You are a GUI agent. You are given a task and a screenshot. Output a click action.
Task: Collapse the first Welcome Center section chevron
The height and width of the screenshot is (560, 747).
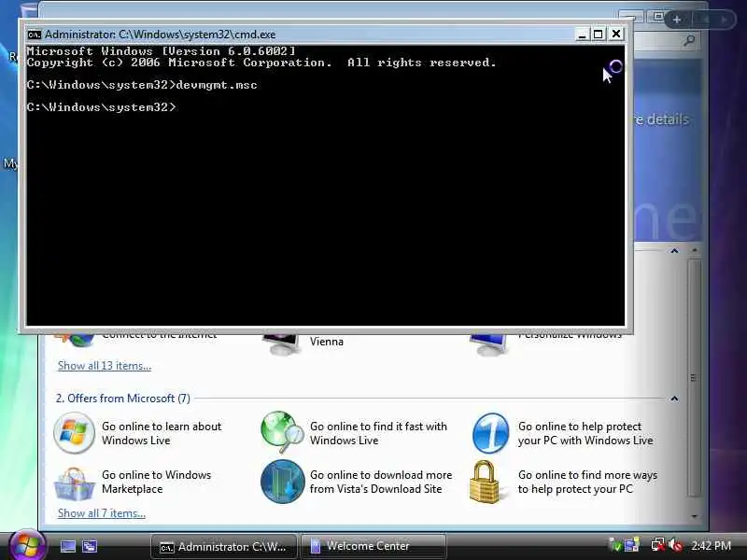click(674, 250)
